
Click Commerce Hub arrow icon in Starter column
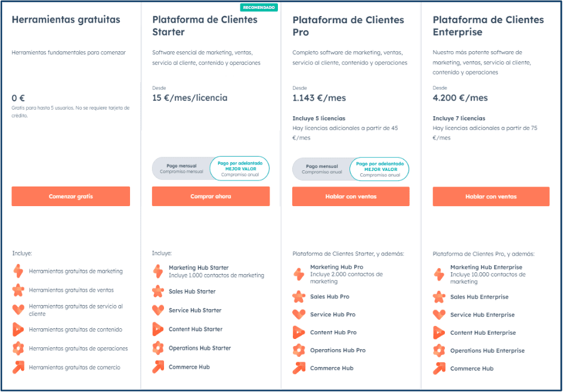coord(158,367)
